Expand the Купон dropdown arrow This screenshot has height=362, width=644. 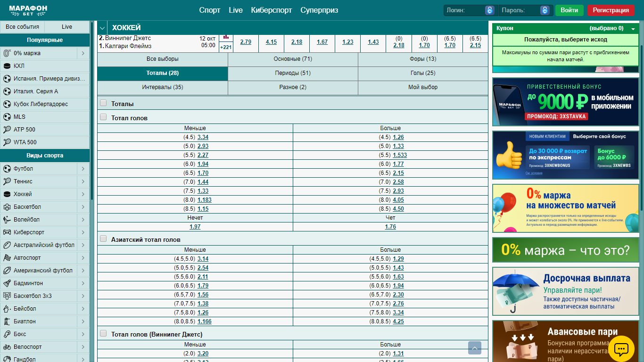click(633, 29)
